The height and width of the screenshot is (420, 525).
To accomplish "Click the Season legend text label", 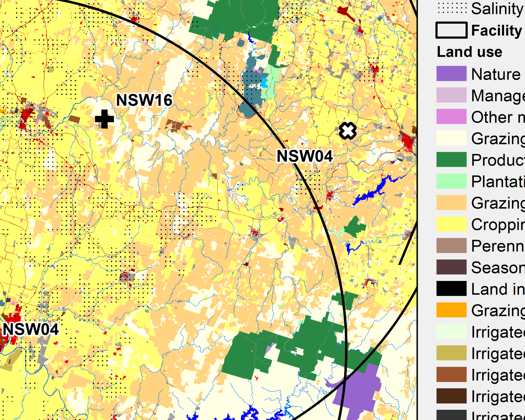I will 498,267.
